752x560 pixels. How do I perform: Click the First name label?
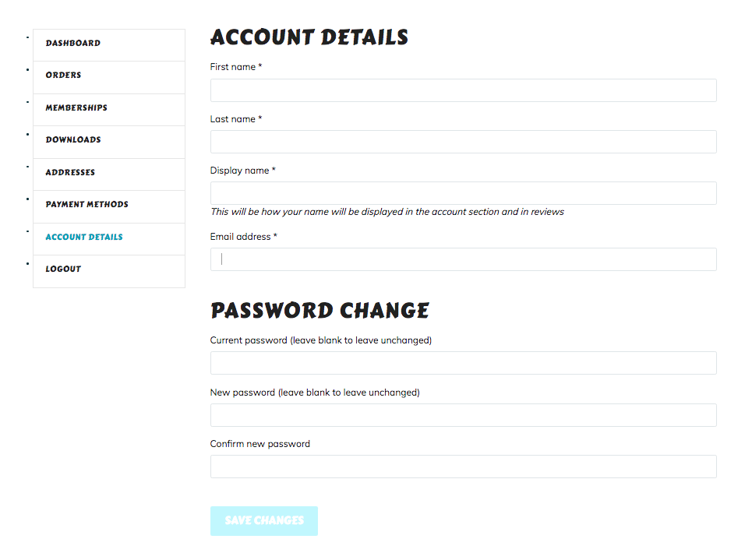pyautogui.click(x=233, y=68)
